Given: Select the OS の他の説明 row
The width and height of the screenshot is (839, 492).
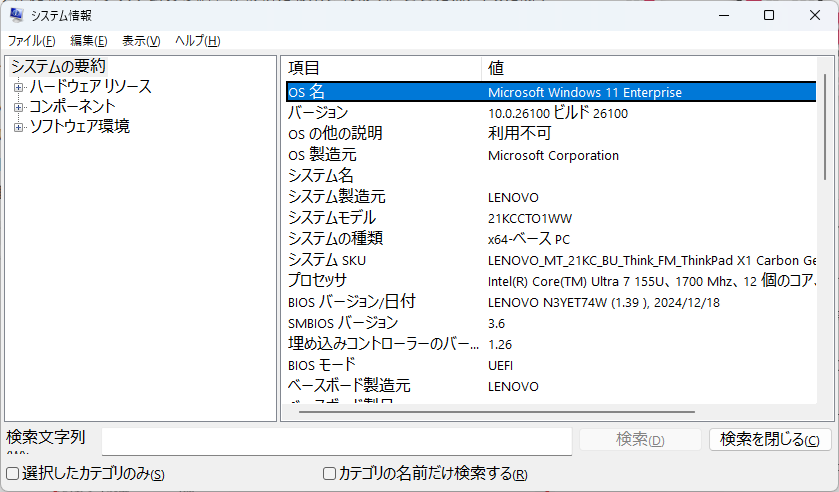Looking at the screenshot, I should coord(551,133).
